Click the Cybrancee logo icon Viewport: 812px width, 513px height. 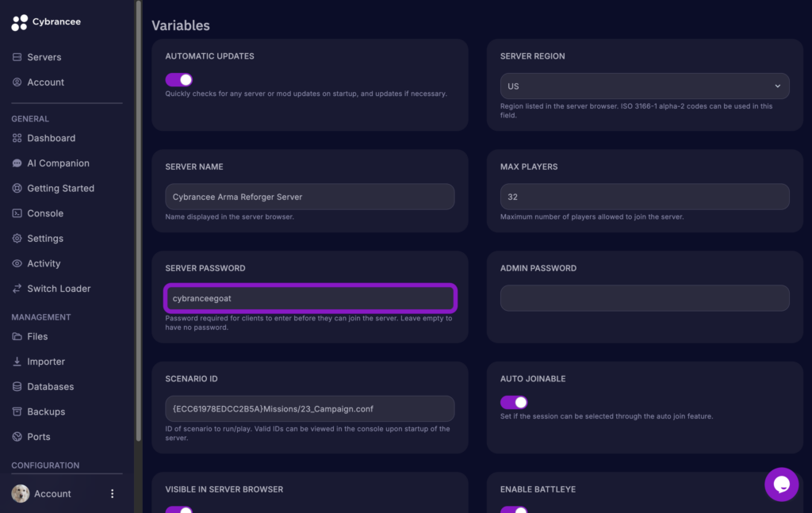click(x=20, y=22)
